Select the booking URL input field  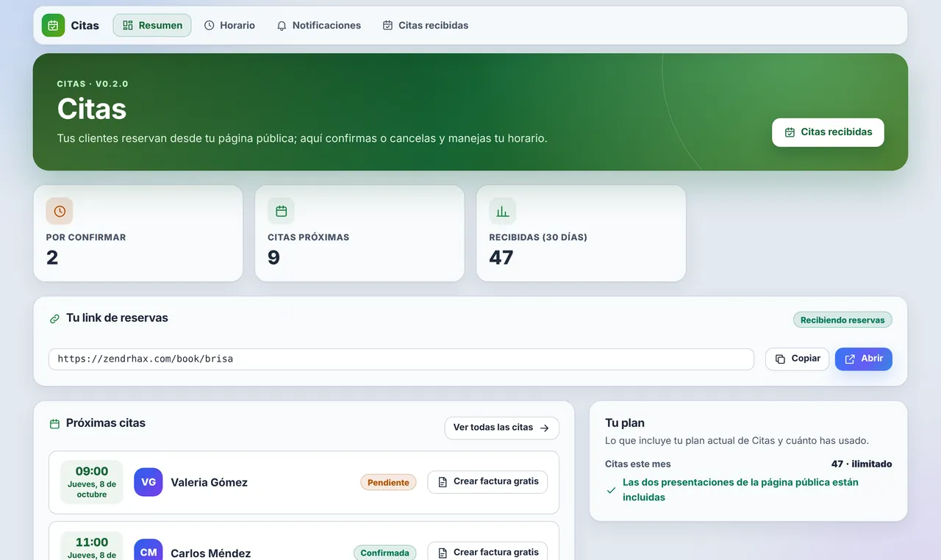tap(401, 359)
